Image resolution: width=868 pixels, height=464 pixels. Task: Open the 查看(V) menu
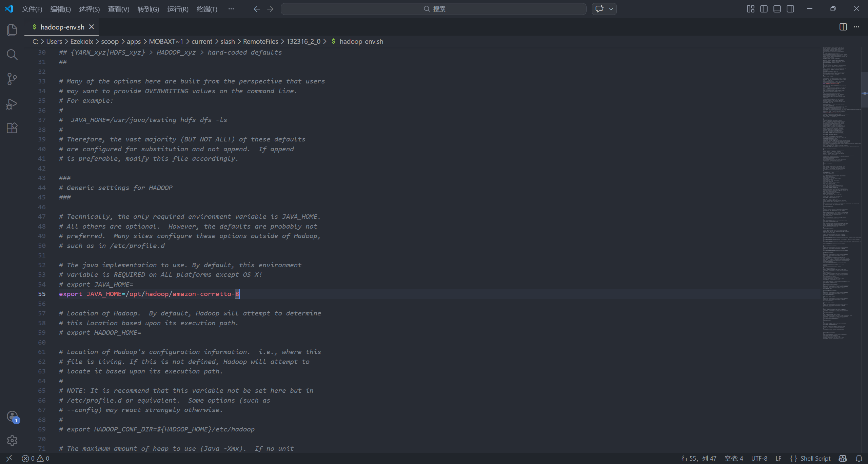[x=118, y=9]
